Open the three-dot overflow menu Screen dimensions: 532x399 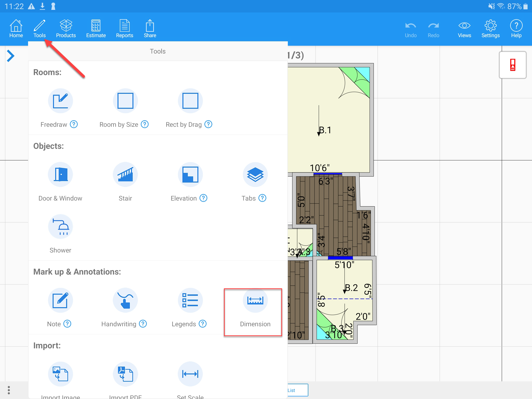(9, 390)
